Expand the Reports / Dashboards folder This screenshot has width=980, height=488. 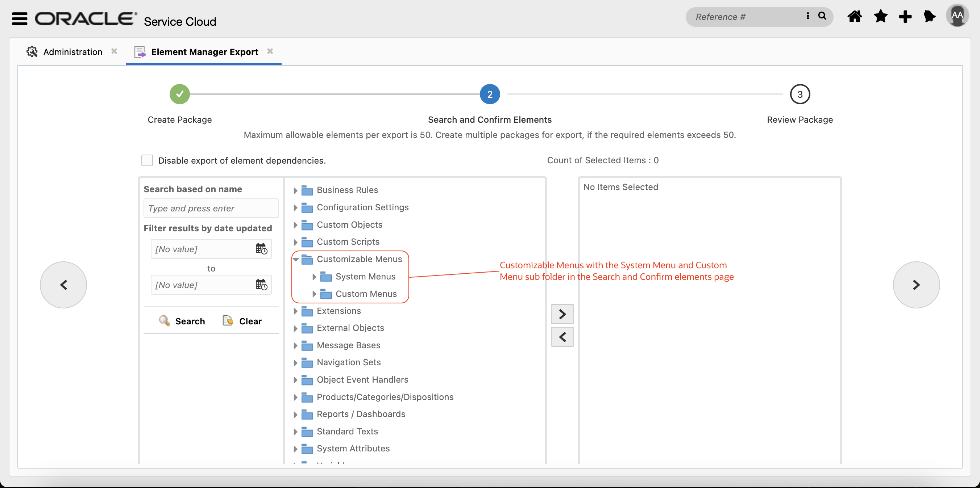click(x=296, y=414)
